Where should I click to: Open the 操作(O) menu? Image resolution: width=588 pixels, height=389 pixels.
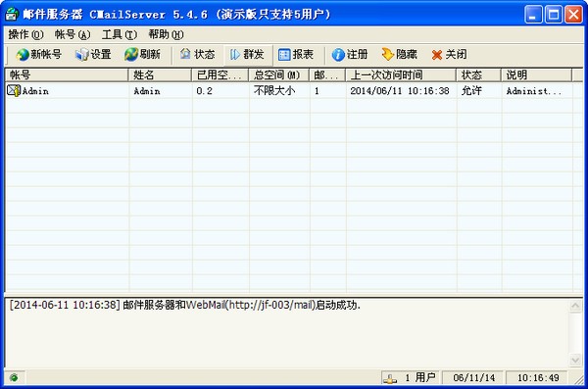(x=25, y=35)
